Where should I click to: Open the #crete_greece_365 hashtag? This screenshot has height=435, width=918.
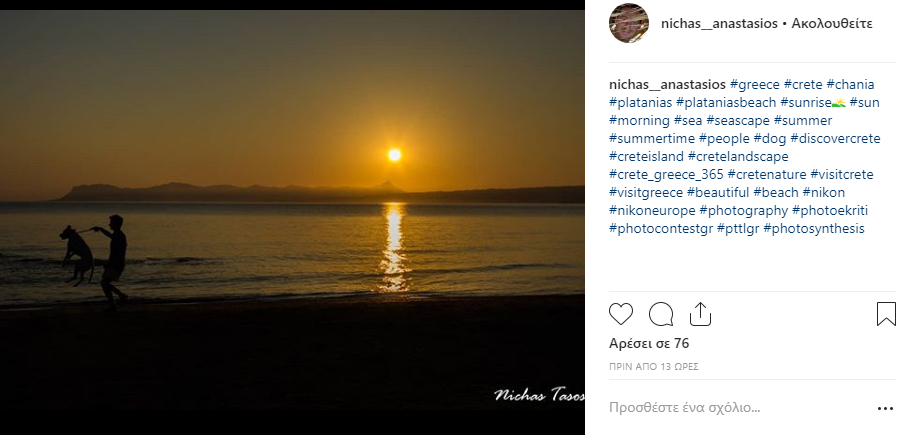pos(666,174)
